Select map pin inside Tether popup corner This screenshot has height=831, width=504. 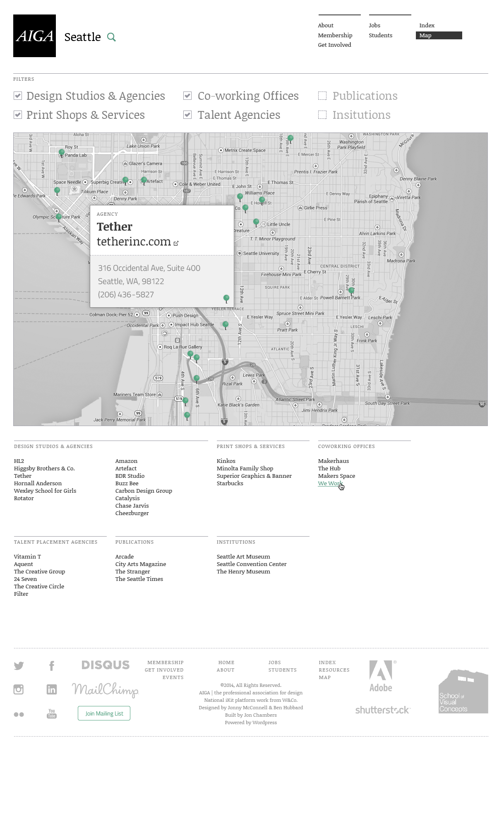(226, 299)
